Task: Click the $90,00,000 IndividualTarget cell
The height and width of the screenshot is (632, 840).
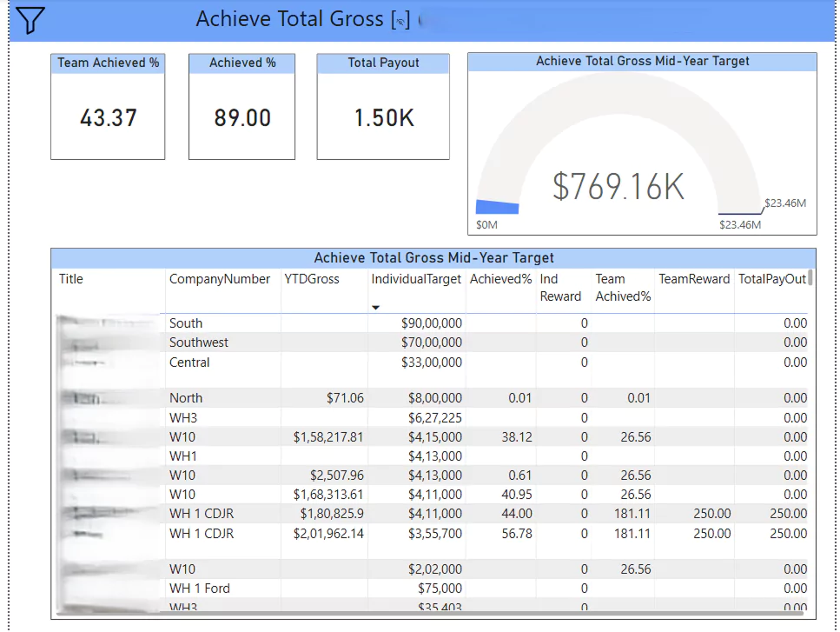Action: 431,323
